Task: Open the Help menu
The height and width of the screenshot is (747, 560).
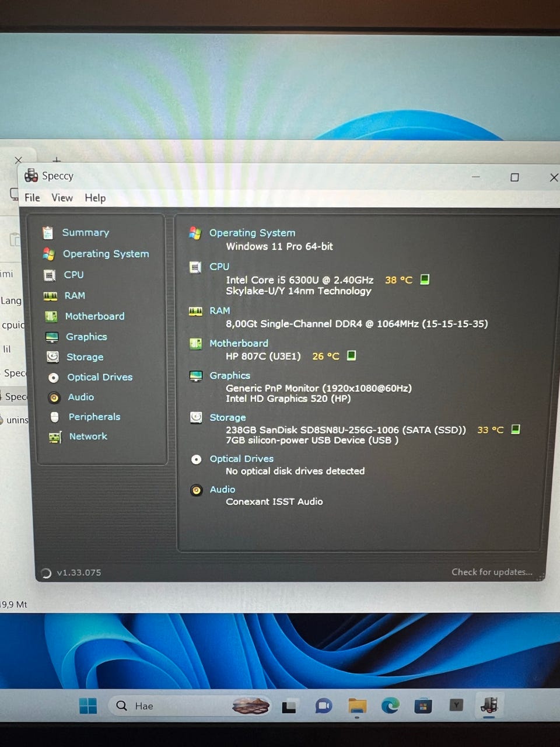Action: click(x=95, y=198)
